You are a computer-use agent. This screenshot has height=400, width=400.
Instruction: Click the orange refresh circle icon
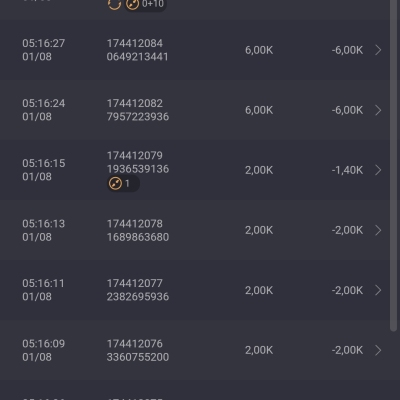(114, 4)
